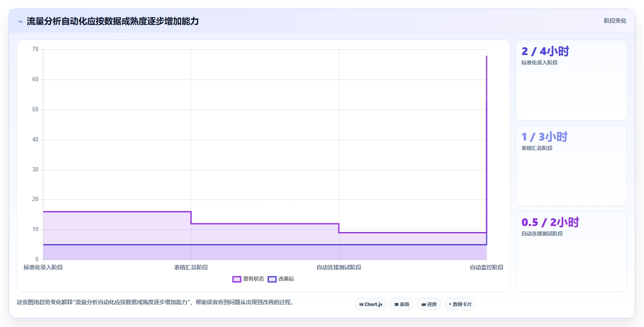The image size is (644, 327).
Task: Click the 表格 chip
Action: pos(402,304)
